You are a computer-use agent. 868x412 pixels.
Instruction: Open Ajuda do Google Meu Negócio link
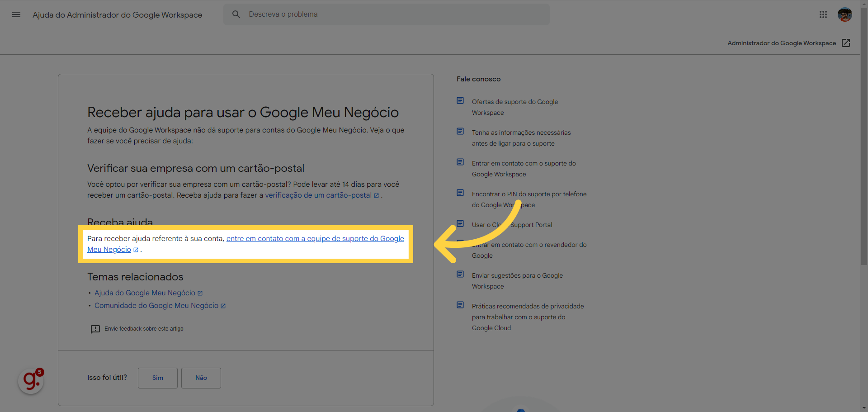tap(148, 293)
